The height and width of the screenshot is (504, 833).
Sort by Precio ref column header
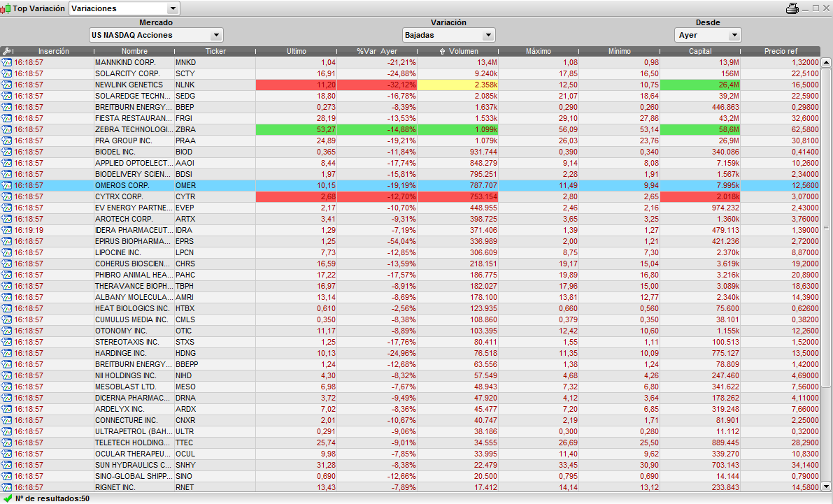pos(781,51)
